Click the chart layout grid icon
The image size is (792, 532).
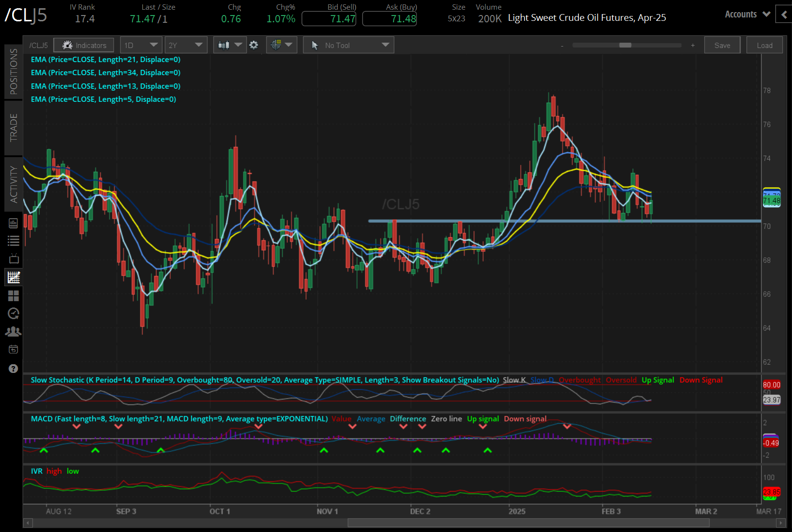click(13, 296)
